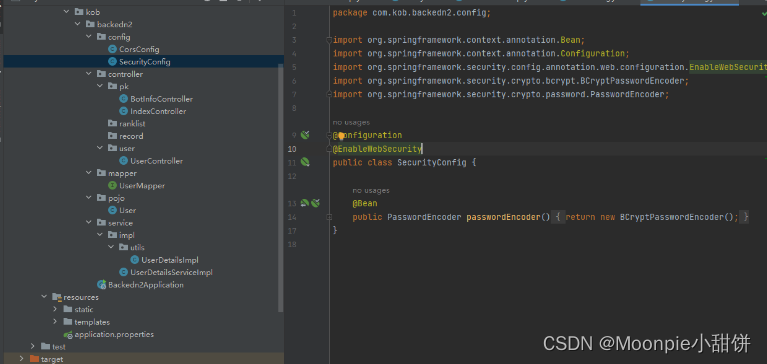Click the package declaration line
This screenshot has width=767, height=364.
pos(411,13)
